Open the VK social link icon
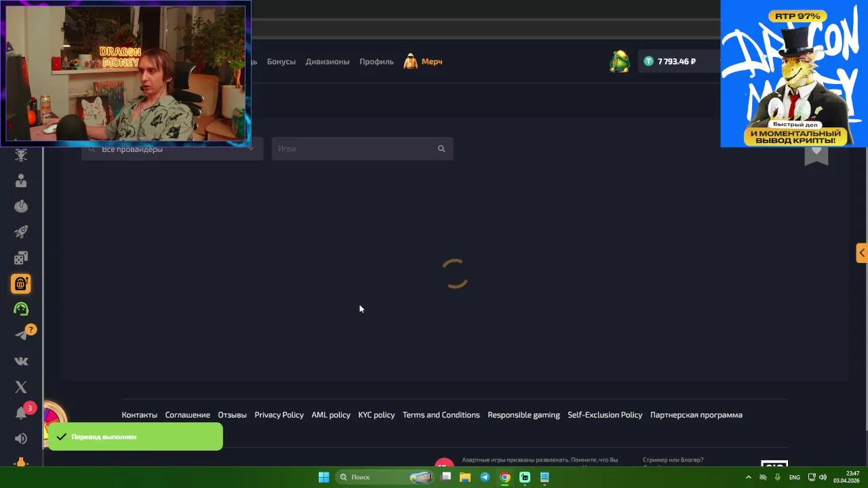 point(21,361)
